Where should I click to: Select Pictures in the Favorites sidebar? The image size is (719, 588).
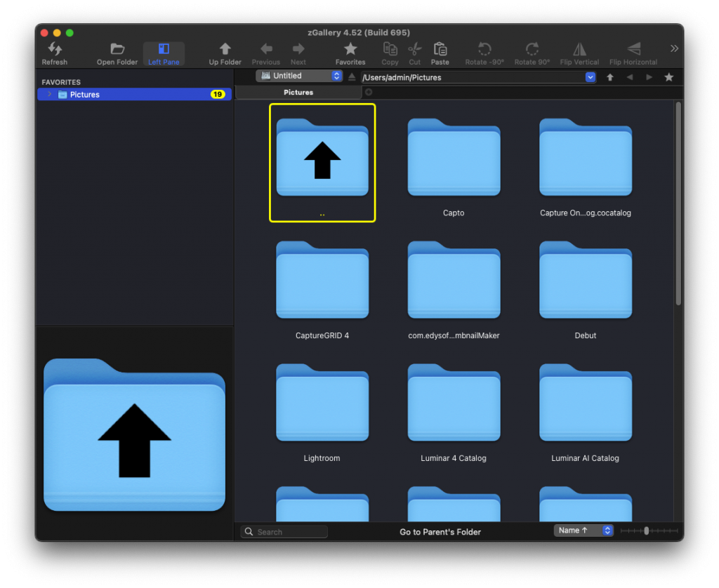[x=134, y=95]
